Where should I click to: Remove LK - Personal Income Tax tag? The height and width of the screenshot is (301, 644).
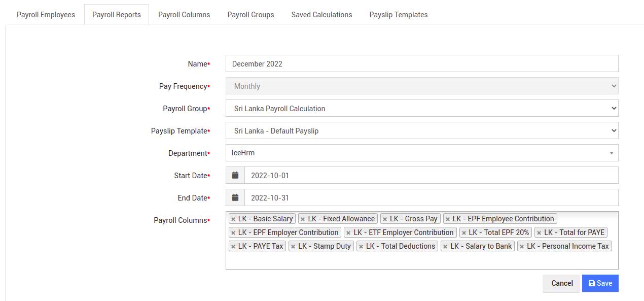pyautogui.click(x=522, y=247)
